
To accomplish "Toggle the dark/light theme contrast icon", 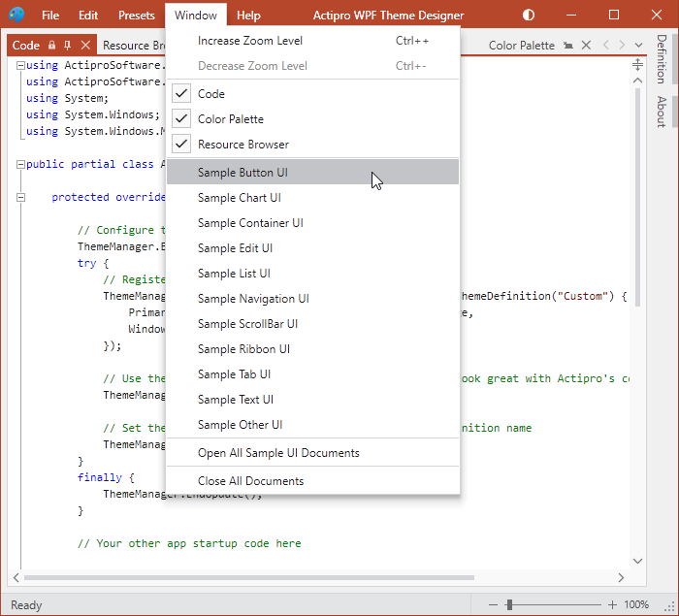I will (x=529, y=16).
